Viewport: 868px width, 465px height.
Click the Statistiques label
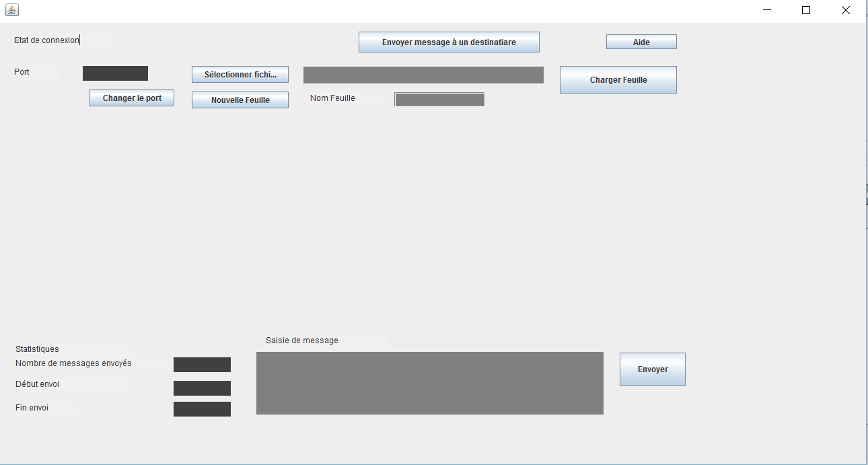point(37,349)
